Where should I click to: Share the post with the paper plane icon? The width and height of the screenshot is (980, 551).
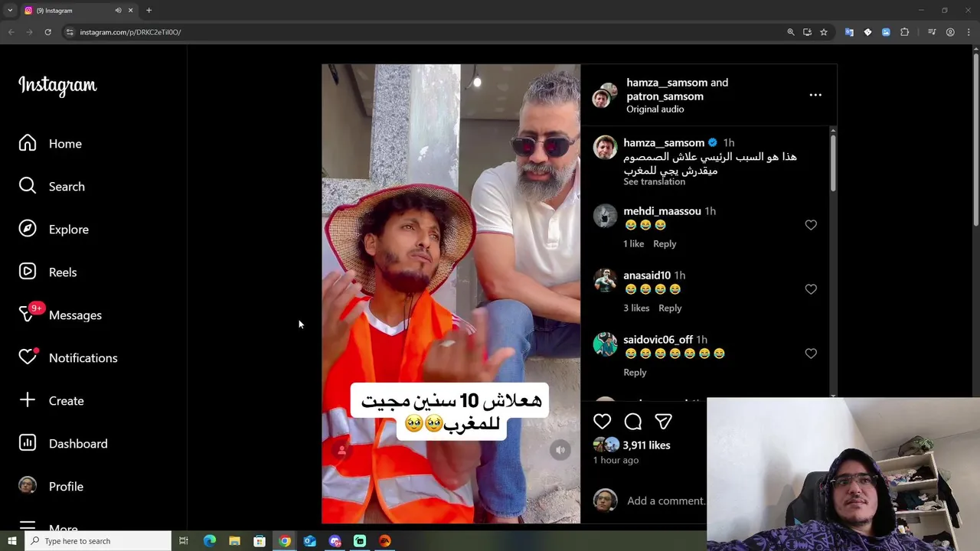(x=663, y=422)
